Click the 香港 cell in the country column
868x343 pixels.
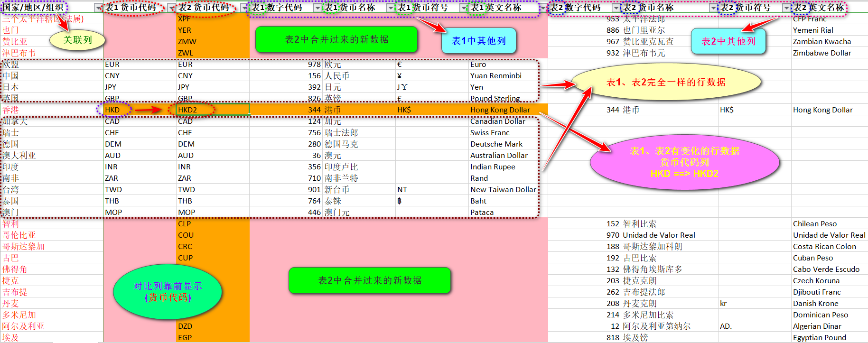click(x=11, y=110)
